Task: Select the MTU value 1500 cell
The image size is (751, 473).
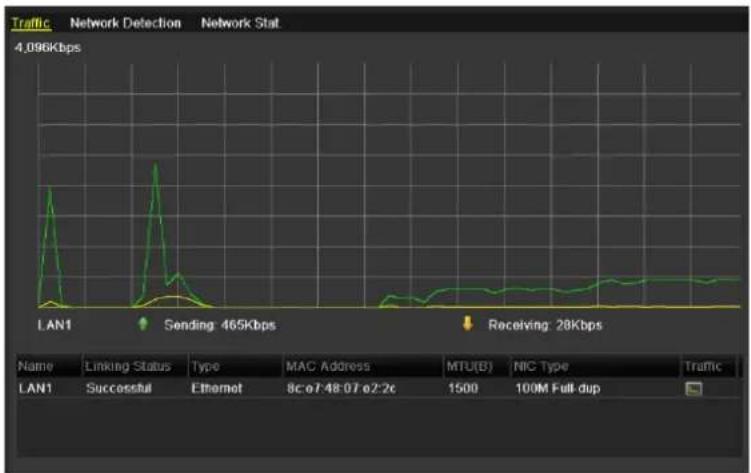Action: click(x=463, y=388)
